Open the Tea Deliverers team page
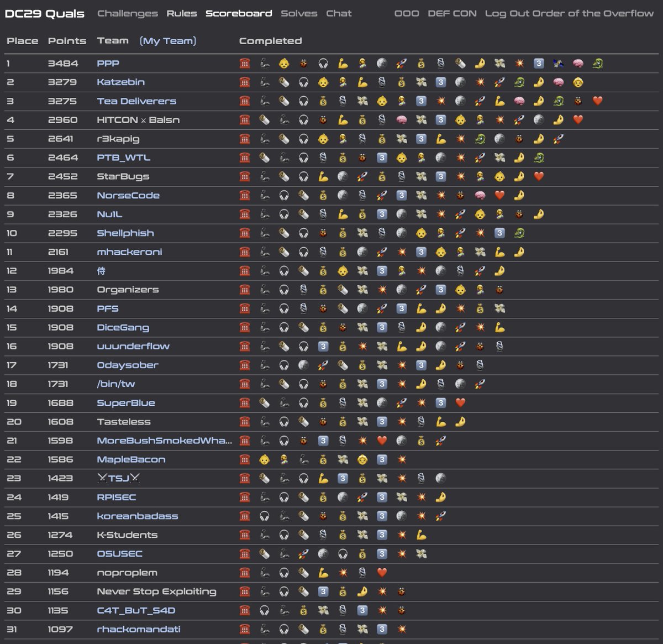 136,101
